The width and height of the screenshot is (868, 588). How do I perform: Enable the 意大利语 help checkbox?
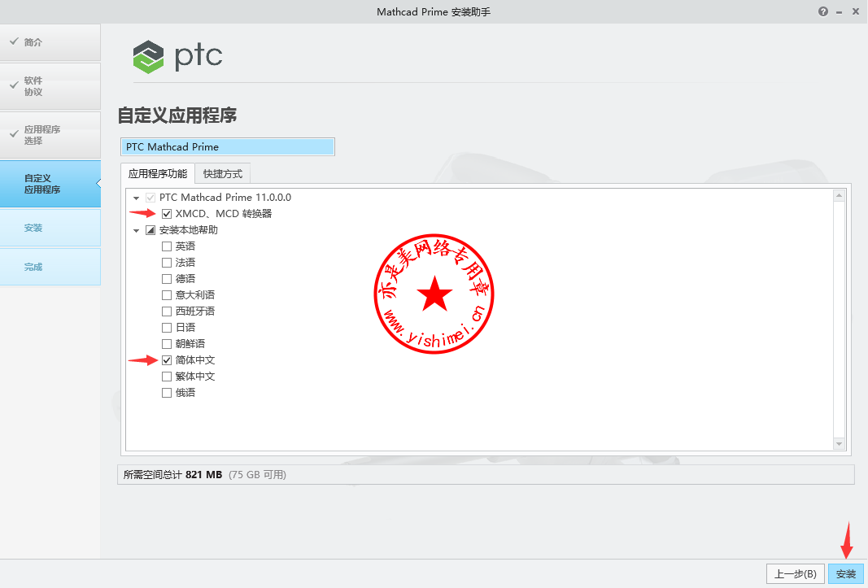tap(167, 295)
